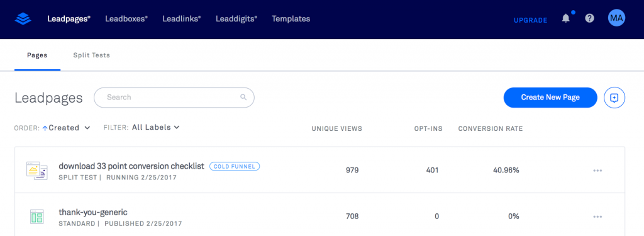
Task: Expand the All Labels filter dropdown
Action: (x=156, y=128)
